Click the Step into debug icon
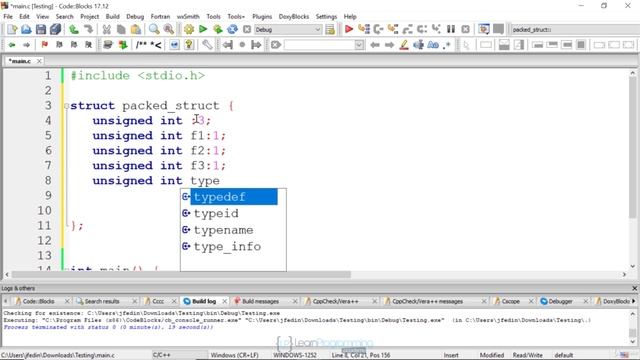The width and height of the screenshot is (640, 360). point(393,29)
